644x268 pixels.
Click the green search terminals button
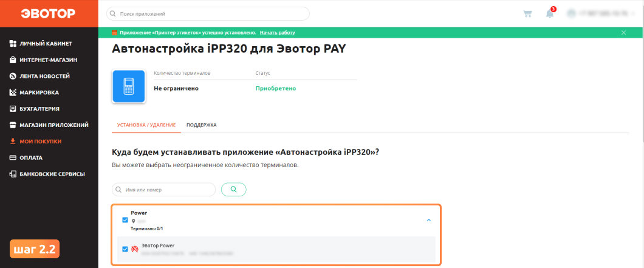pyautogui.click(x=234, y=190)
